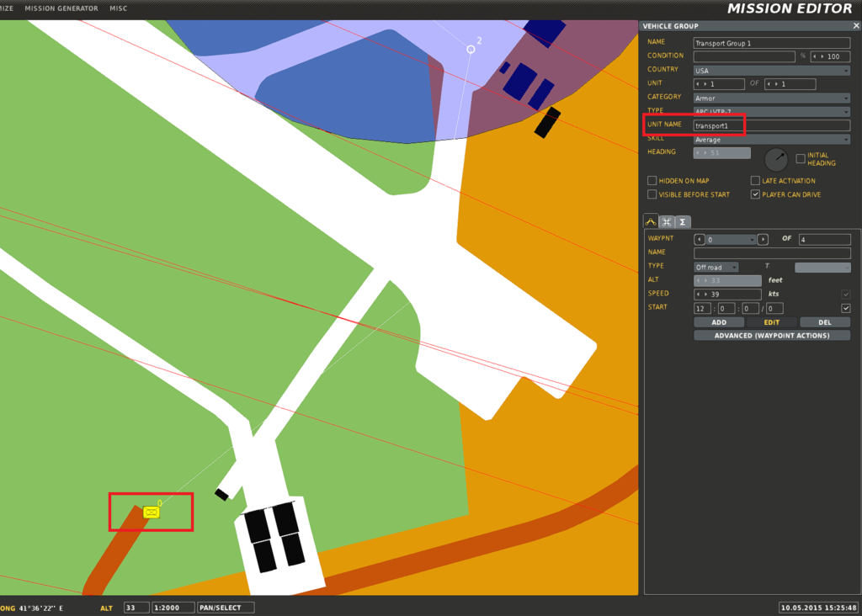The width and height of the screenshot is (862, 616).
Task: Close the Vehicle Group panel
Action: click(855, 26)
